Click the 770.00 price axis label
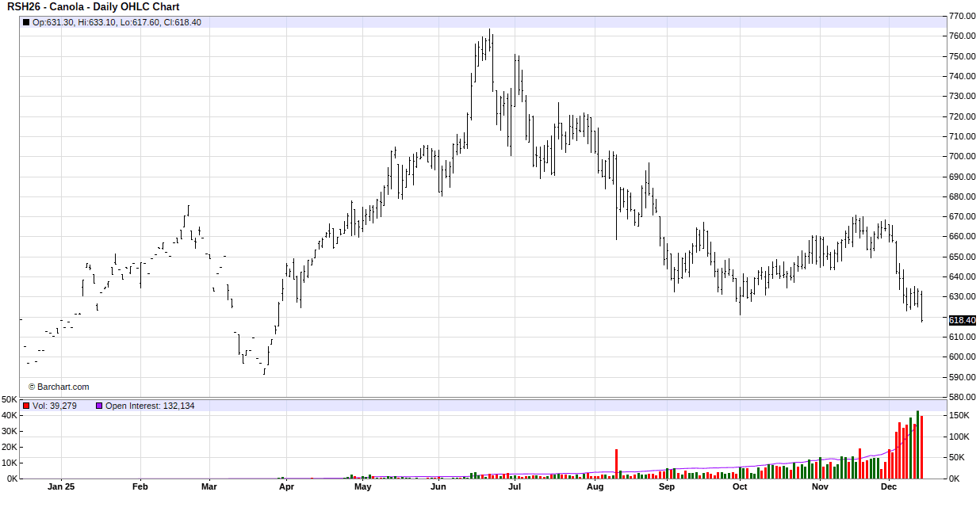 pyautogui.click(x=962, y=16)
